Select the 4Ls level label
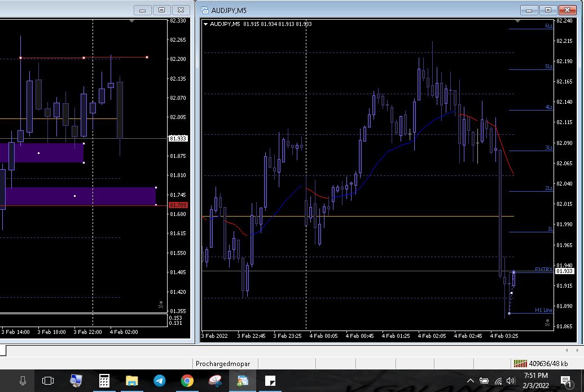 point(548,107)
